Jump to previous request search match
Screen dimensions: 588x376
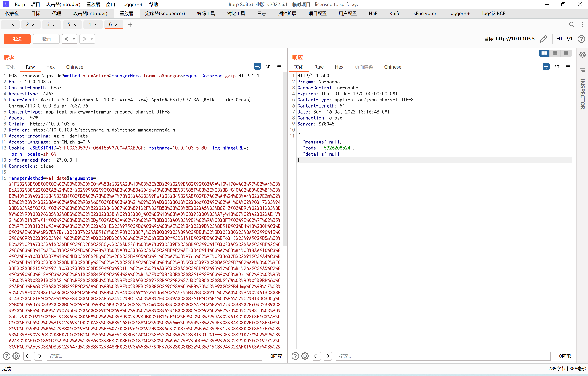[28, 356]
